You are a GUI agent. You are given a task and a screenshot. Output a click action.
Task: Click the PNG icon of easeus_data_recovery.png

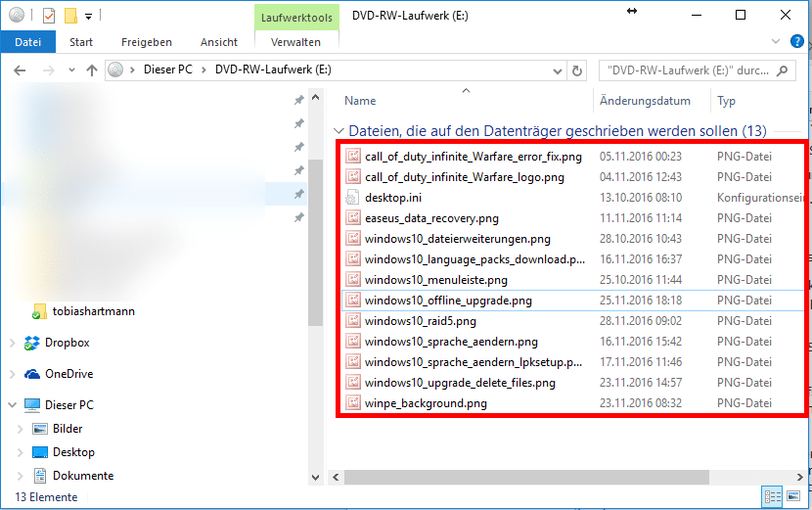tap(353, 217)
